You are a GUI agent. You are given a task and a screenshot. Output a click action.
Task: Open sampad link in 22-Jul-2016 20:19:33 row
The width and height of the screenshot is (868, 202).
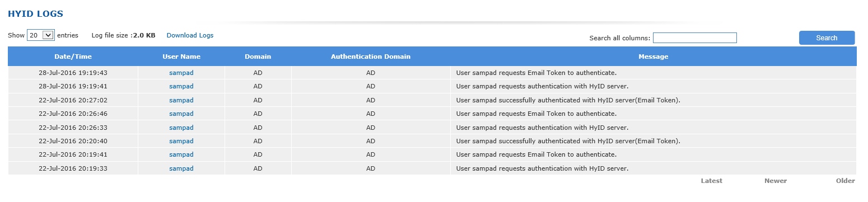(x=181, y=168)
